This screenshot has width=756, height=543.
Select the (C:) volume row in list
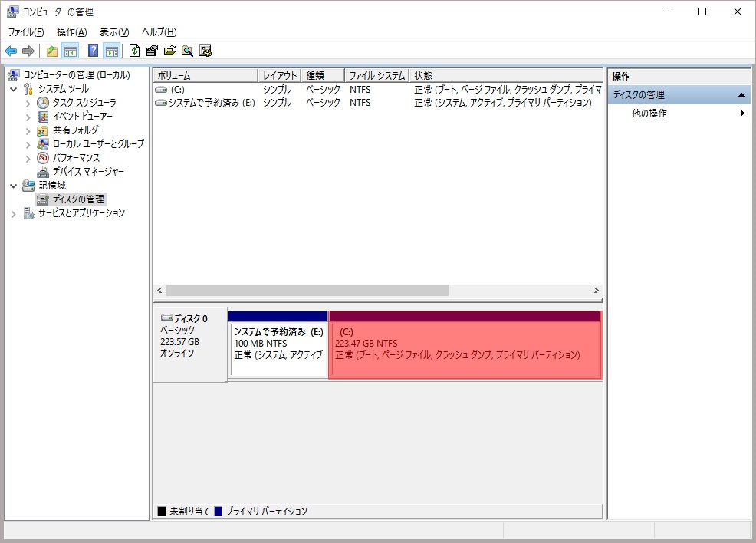(378, 90)
